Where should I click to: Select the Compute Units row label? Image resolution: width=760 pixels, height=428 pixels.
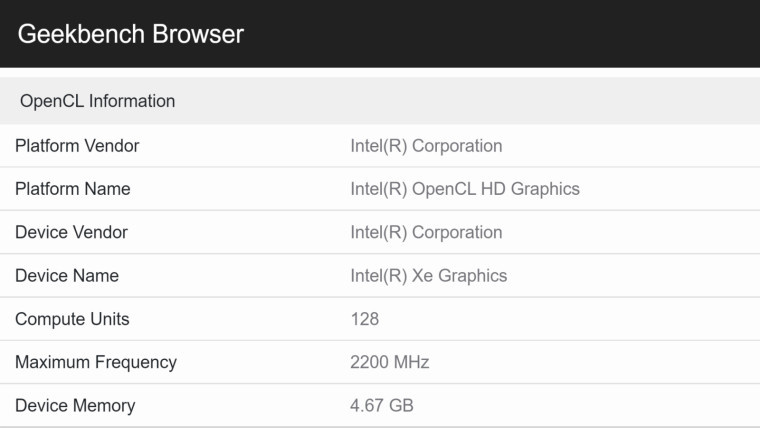pyautogui.click(x=72, y=319)
